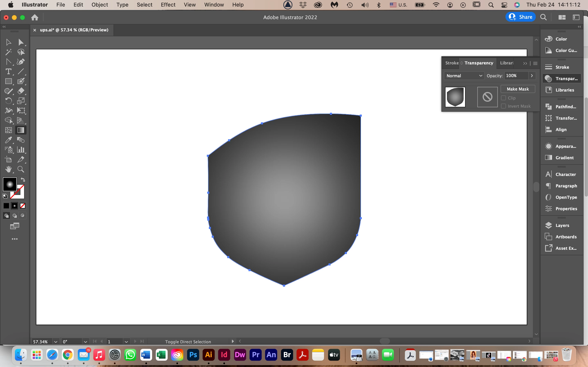Expand the opacity slider arrow

532,76
